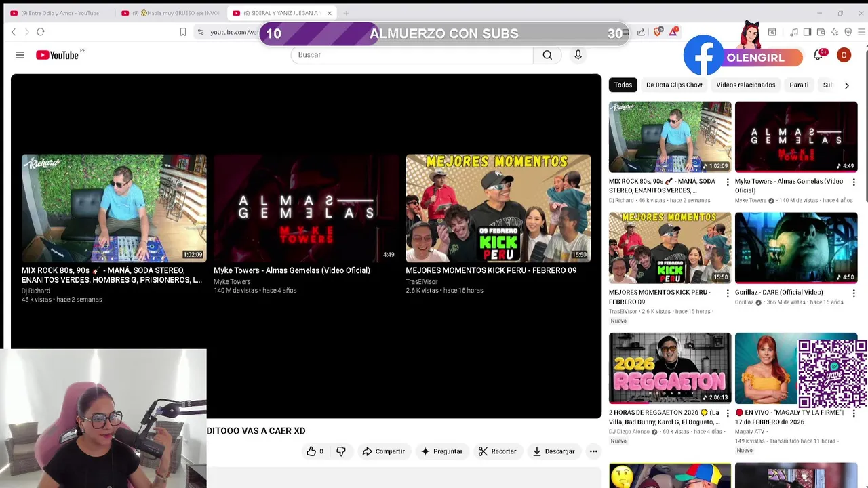Click the Buscar search field
This screenshot has width=868, height=488.
(412, 55)
